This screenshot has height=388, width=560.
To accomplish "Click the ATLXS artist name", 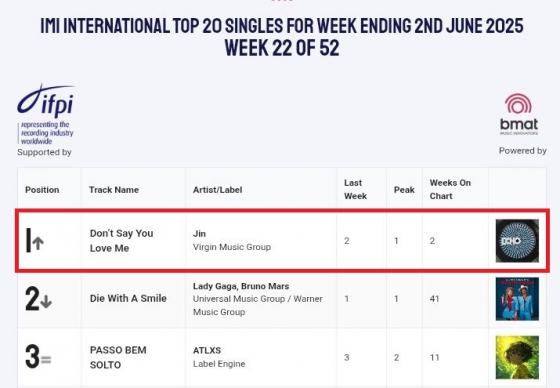I will pos(207,350).
